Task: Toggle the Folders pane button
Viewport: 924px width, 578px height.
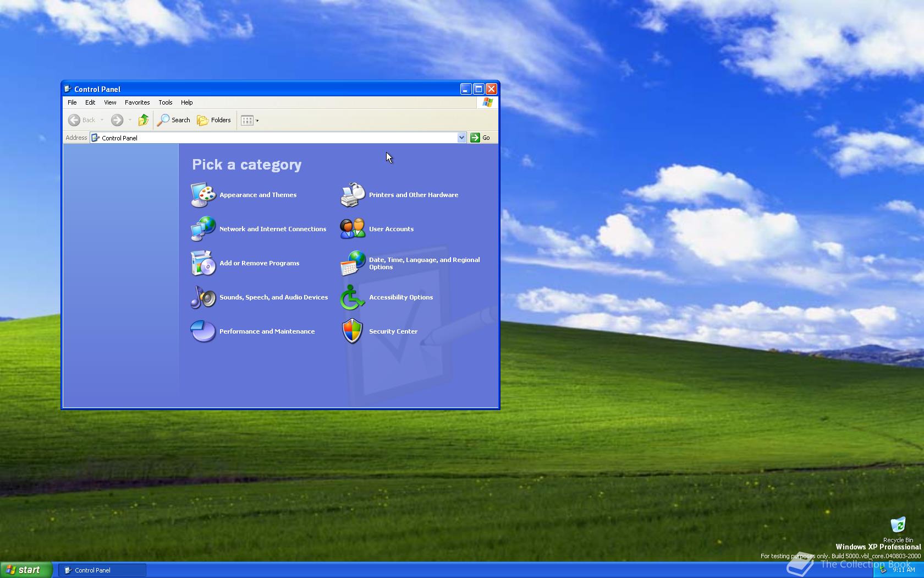Action: click(x=214, y=120)
